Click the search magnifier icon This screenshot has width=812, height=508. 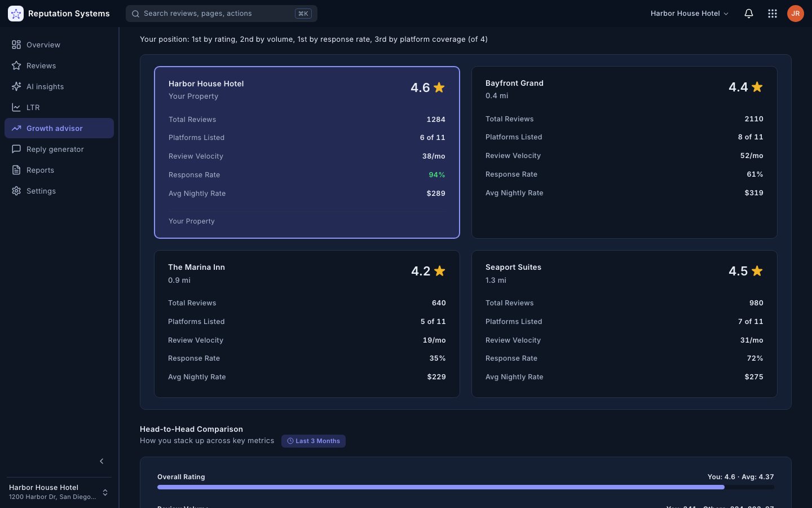(x=135, y=14)
